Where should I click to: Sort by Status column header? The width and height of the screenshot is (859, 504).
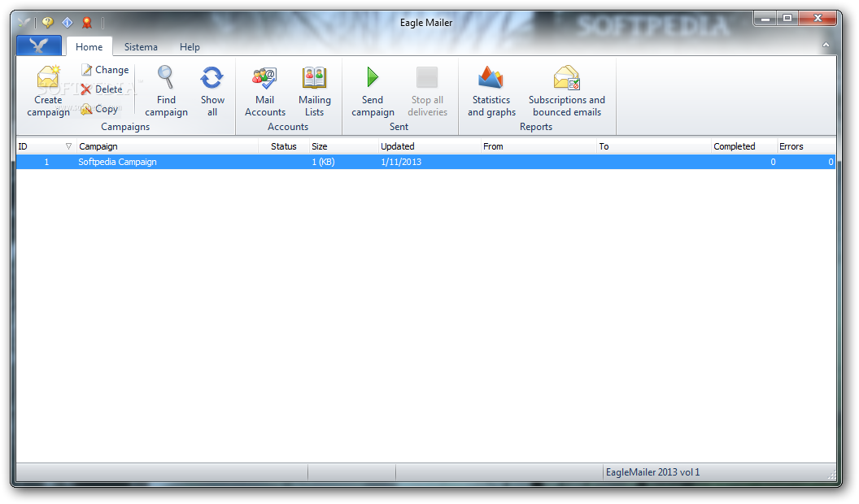[x=283, y=146]
